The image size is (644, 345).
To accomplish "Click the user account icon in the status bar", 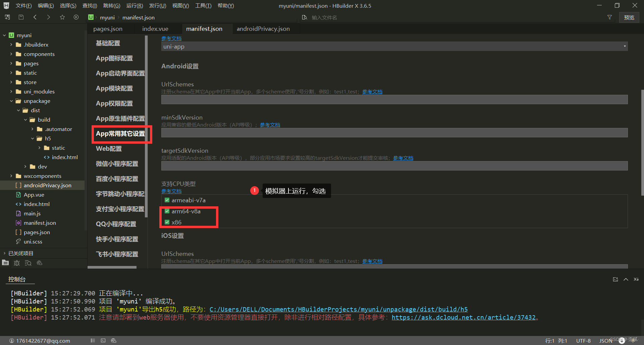I will click(12, 341).
